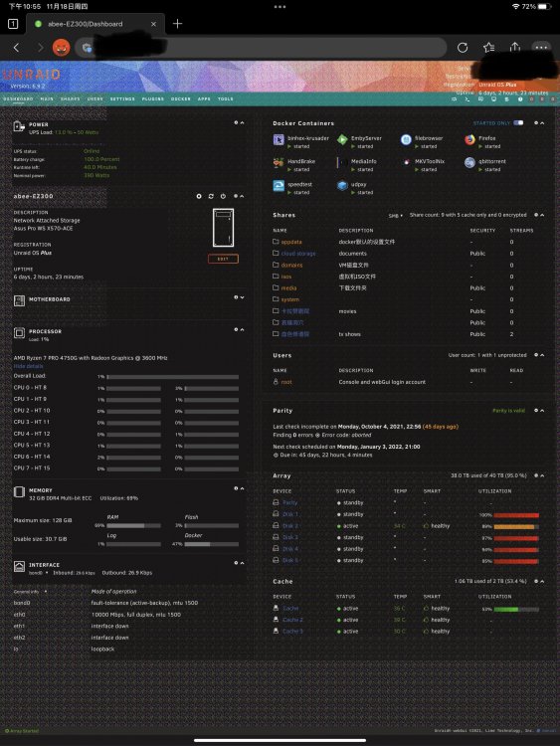Open the qbittorrent container icon
This screenshot has height=746, width=560.
[469, 163]
